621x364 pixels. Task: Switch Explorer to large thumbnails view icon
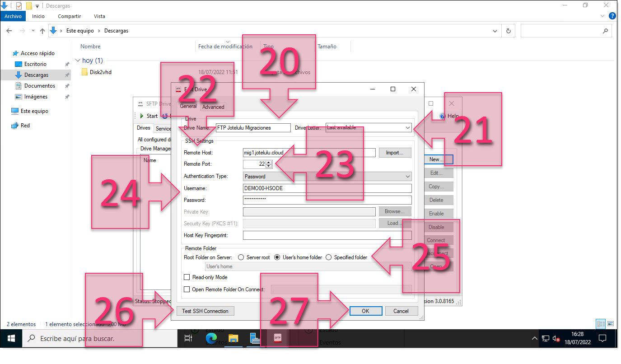611,324
